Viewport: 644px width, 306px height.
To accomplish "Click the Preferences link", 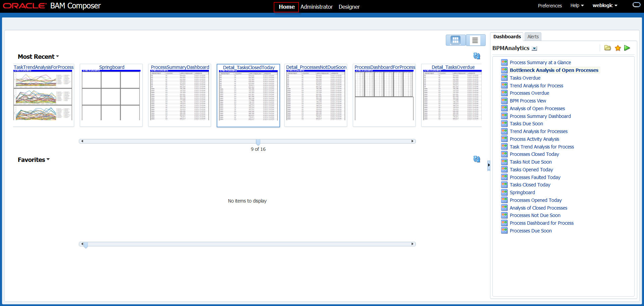I will coord(549,6).
